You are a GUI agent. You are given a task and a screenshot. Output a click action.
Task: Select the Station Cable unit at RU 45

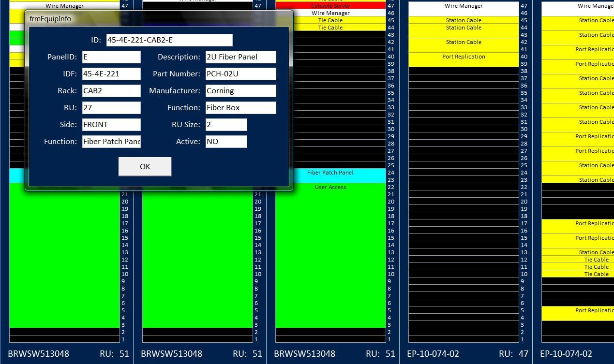(x=464, y=20)
